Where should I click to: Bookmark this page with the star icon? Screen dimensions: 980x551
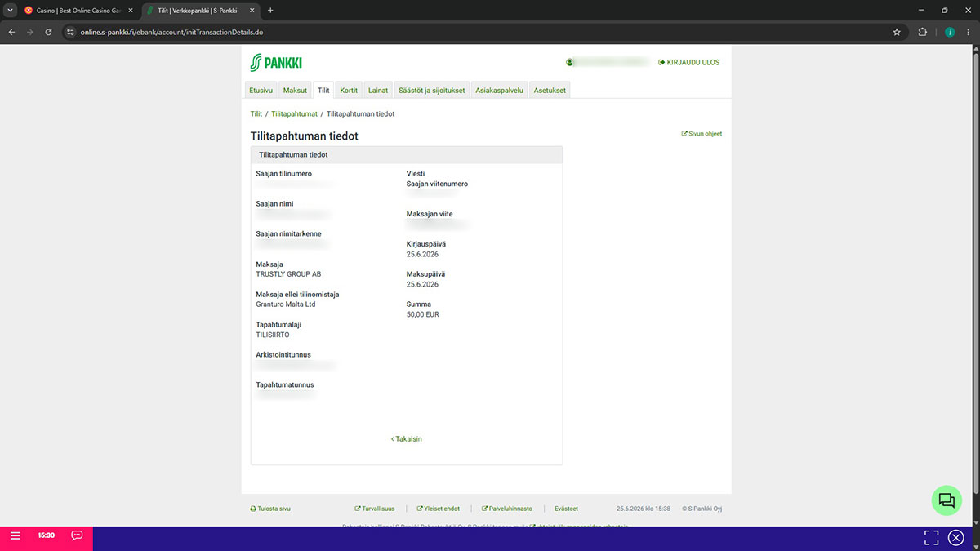pos(897,32)
